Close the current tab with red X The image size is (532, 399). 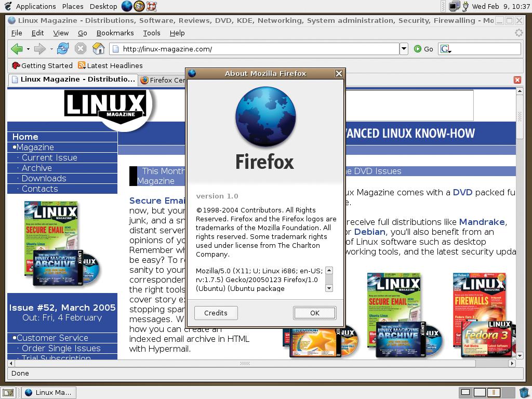point(517,79)
